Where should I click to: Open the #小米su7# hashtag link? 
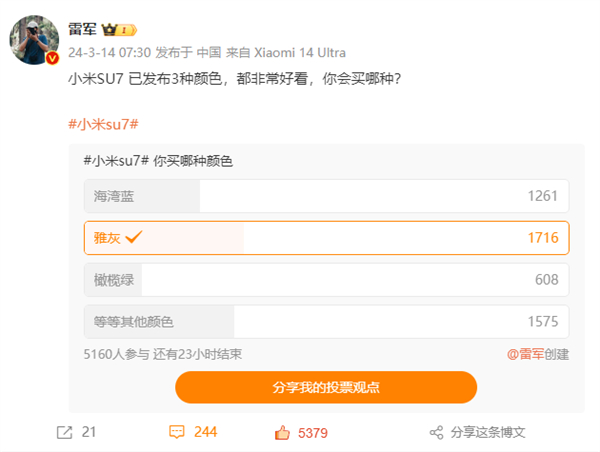pos(101,123)
